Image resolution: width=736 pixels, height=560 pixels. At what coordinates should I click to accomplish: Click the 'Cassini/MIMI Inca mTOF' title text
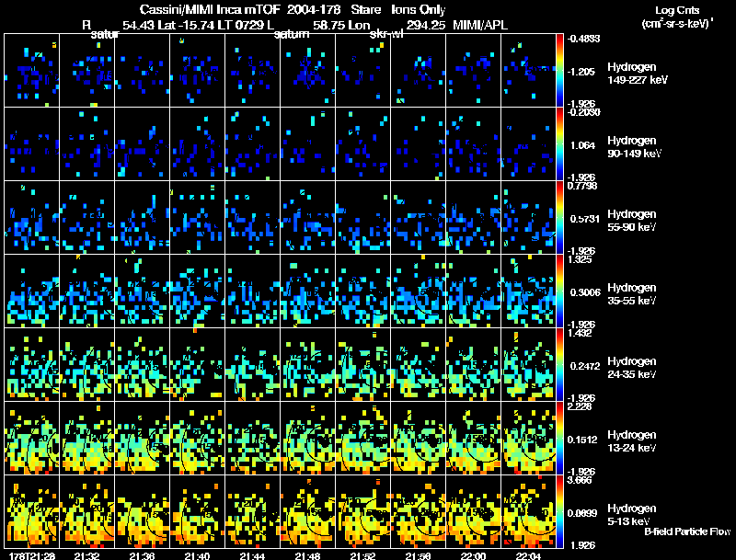210,9
